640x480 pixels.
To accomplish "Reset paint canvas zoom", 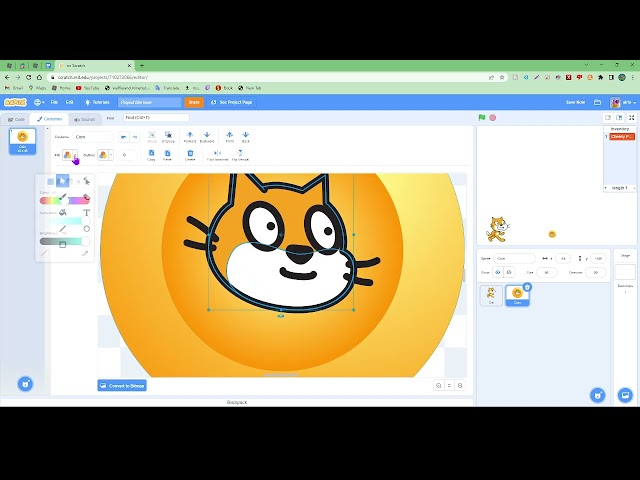I will pyautogui.click(x=449, y=385).
